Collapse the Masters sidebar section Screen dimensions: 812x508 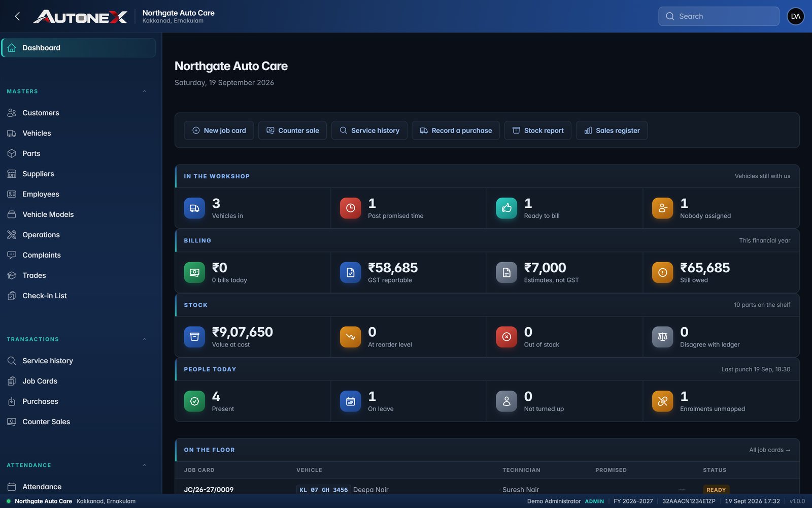point(145,91)
